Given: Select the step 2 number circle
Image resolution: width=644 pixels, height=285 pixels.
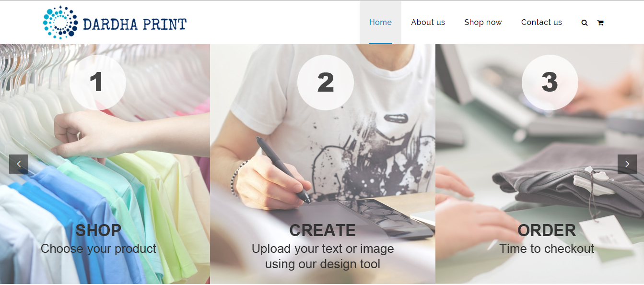Looking at the screenshot, I should tap(325, 83).
